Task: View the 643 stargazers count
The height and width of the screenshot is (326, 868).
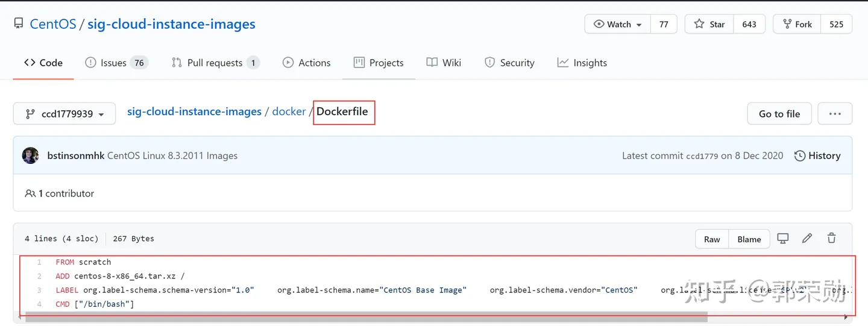Action: 749,24
